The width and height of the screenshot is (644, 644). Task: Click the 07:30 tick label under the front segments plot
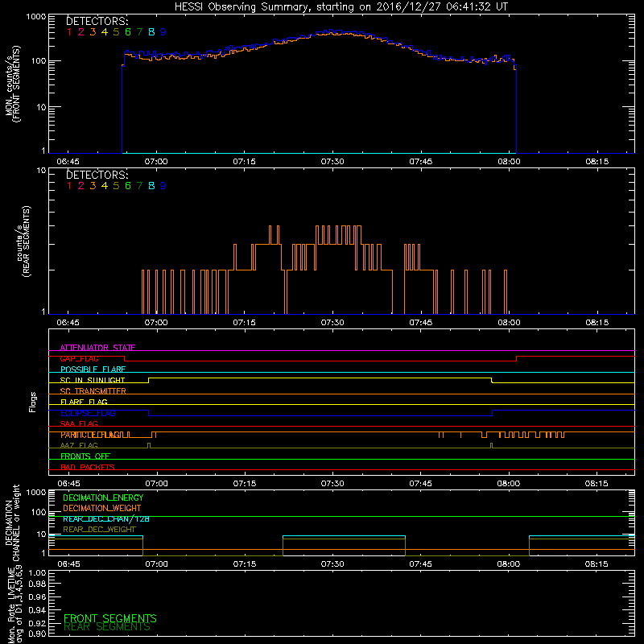(332, 162)
